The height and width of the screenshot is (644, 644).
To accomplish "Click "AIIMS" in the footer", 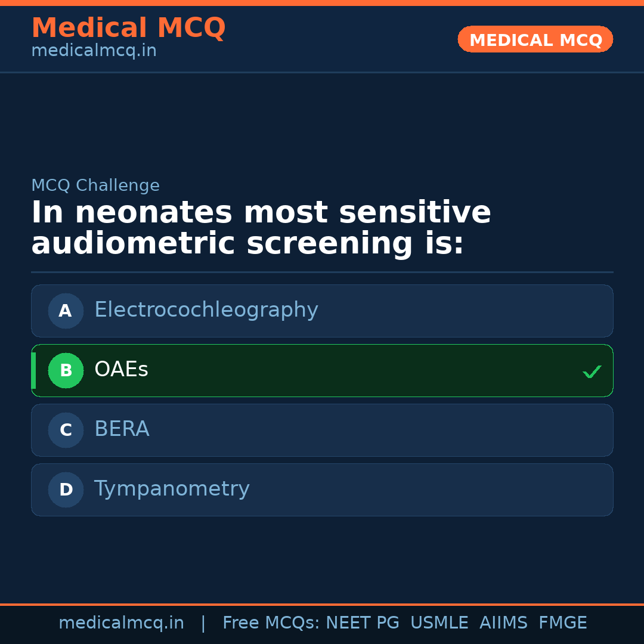I will 503,623.
